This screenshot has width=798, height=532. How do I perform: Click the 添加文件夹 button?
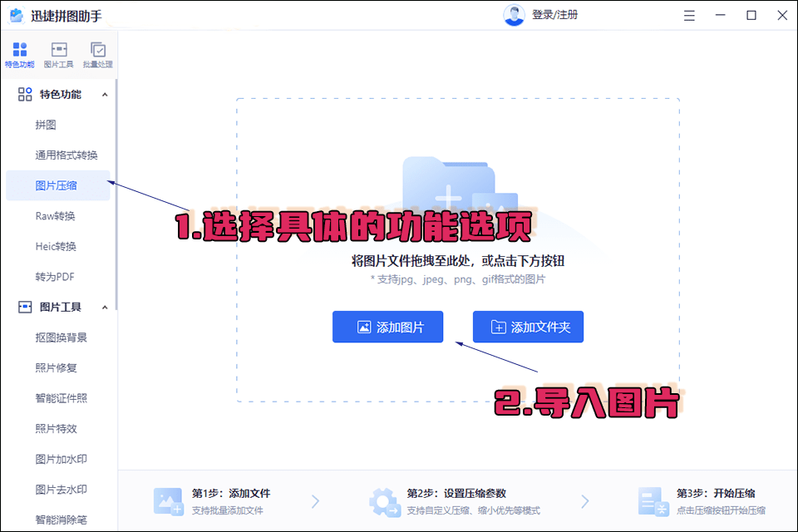pos(528,327)
